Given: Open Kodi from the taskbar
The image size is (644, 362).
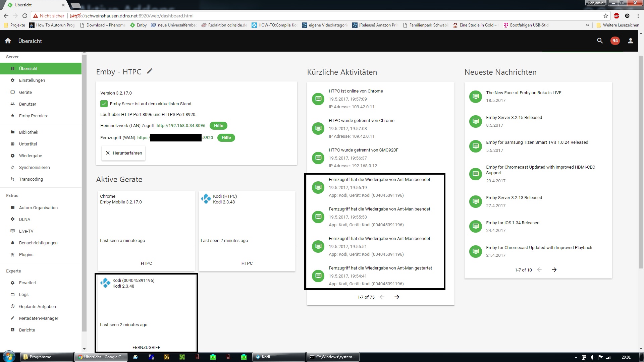Looking at the screenshot, I should pyautogui.click(x=278, y=357).
